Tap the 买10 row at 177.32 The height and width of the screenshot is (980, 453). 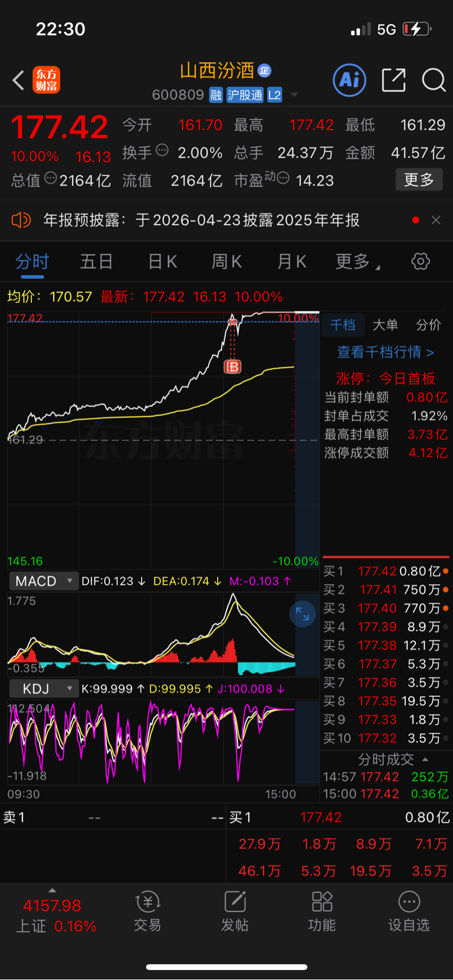coord(386,738)
